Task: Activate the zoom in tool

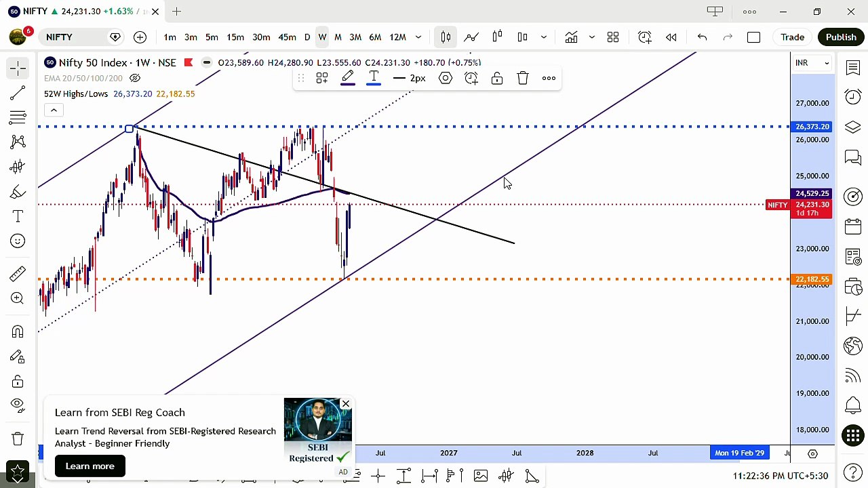Action: tap(18, 298)
